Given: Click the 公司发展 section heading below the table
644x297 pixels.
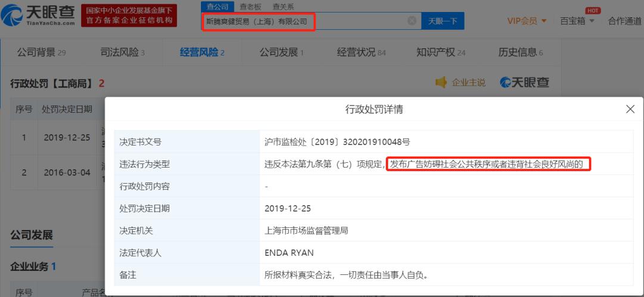Looking at the screenshot, I should [32, 236].
